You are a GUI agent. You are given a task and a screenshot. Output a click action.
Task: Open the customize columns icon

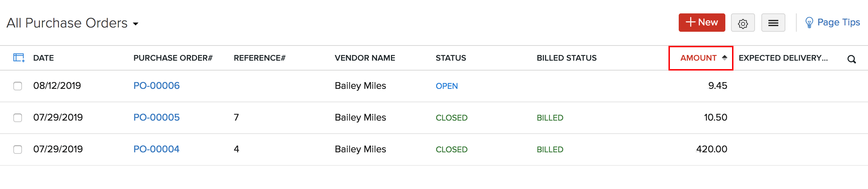19,57
